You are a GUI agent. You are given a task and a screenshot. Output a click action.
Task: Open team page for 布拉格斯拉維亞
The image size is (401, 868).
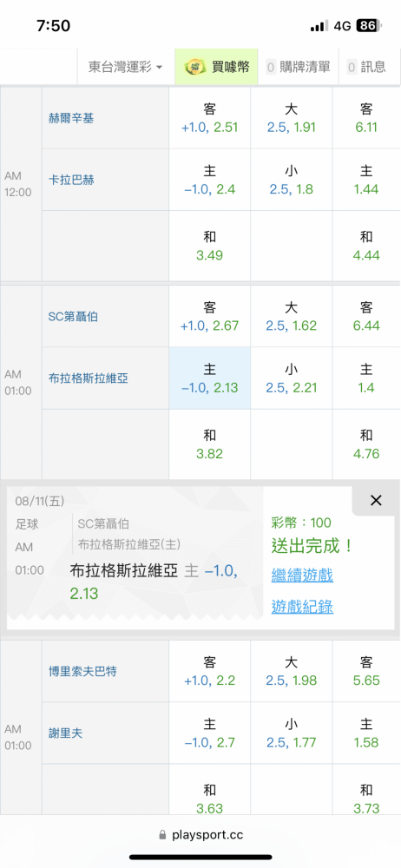click(88, 378)
